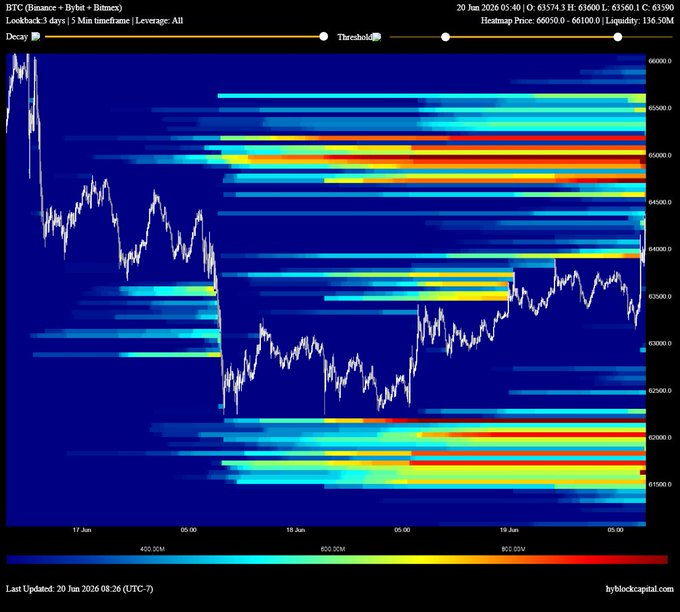Click the 63500.0 price axis label
This screenshot has height=612, width=680.
tap(660, 296)
